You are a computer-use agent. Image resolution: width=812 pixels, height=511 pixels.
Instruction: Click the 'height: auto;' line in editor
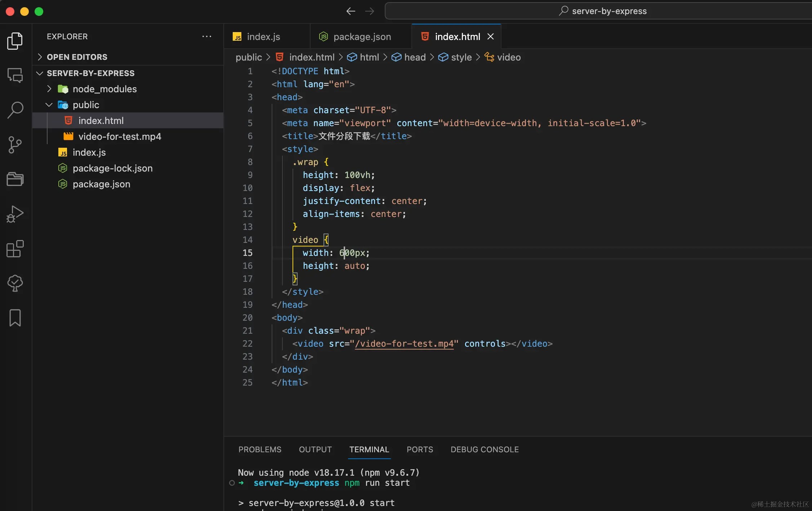click(x=336, y=266)
